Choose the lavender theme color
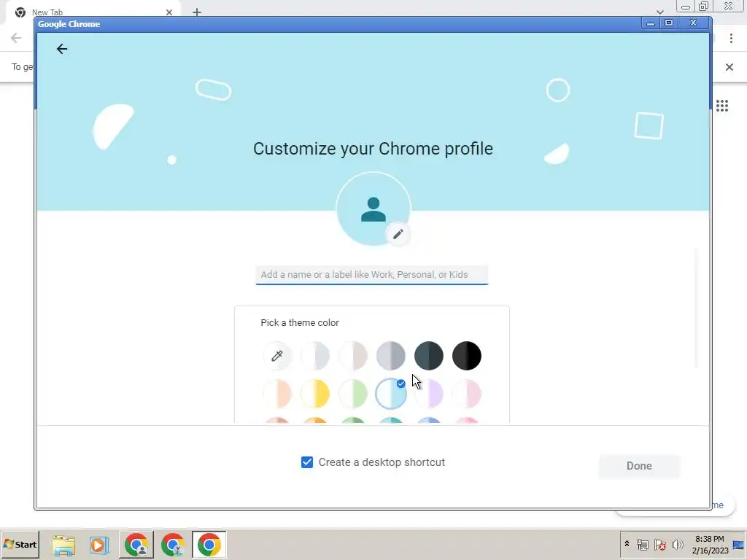Image resolution: width=747 pixels, height=560 pixels. coord(429,394)
